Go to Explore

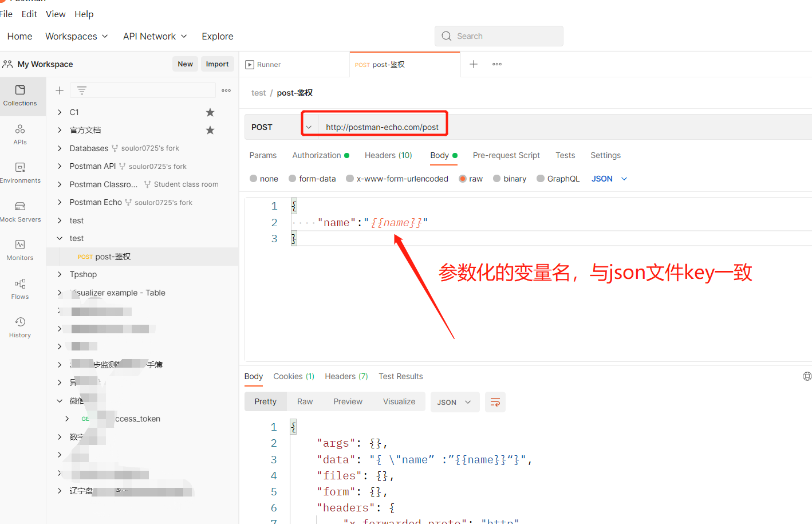[218, 36]
